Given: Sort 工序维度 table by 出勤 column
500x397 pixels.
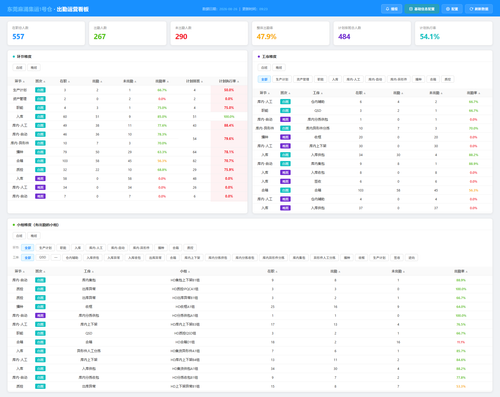Looking at the screenshot, I should click(x=398, y=93).
